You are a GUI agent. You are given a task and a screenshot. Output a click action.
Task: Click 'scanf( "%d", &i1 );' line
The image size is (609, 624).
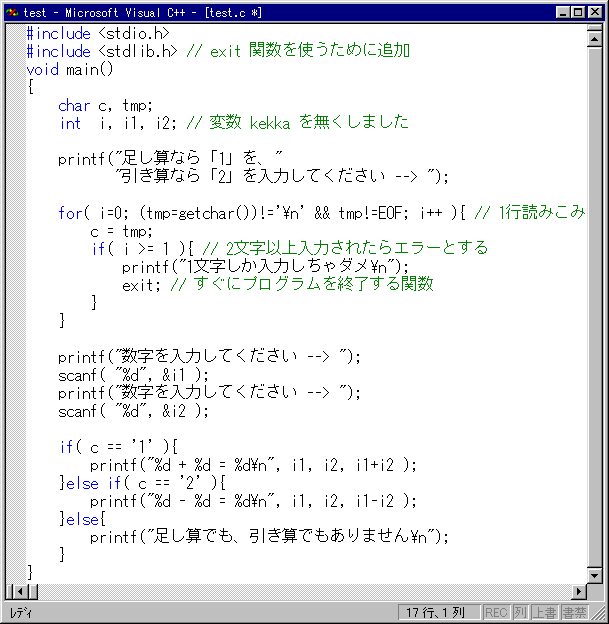point(133,375)
